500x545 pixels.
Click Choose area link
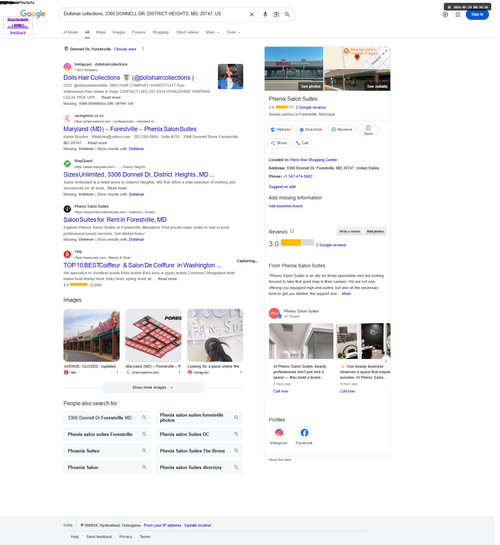pos(125,49)
